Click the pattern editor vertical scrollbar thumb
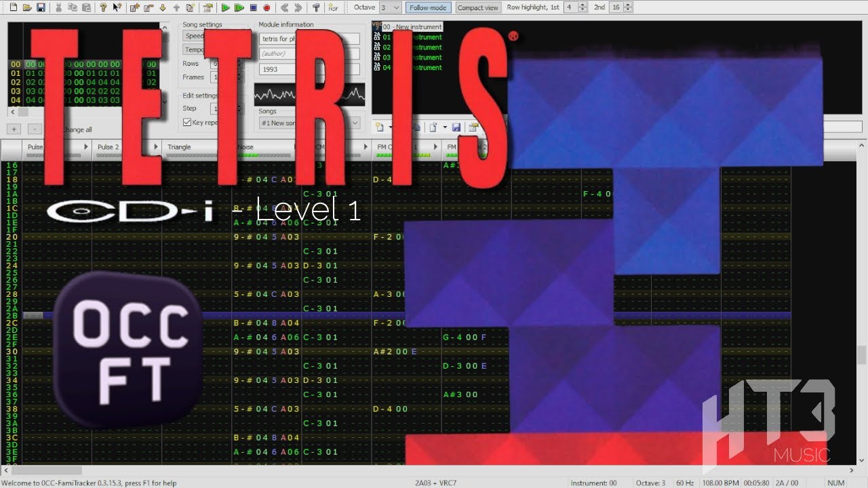The width and height of the screenshot is (868, 488). pyautogui.click(x=862, y=354)
